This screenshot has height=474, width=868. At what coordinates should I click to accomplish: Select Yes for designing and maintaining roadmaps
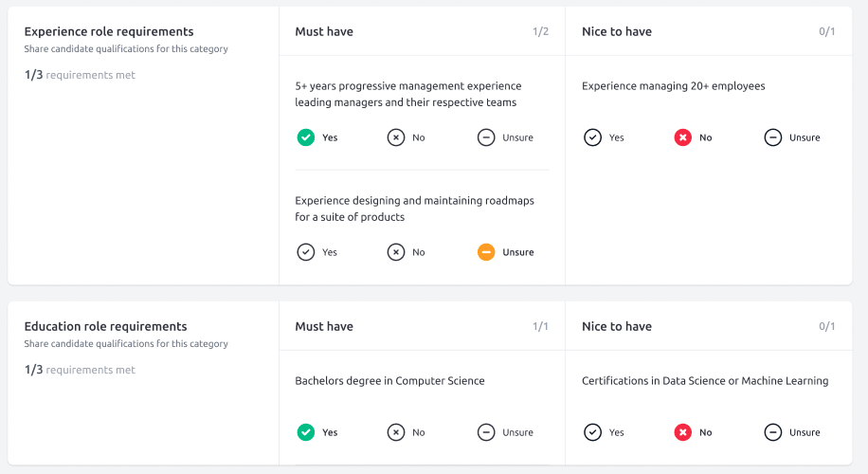tap(306, 252)
